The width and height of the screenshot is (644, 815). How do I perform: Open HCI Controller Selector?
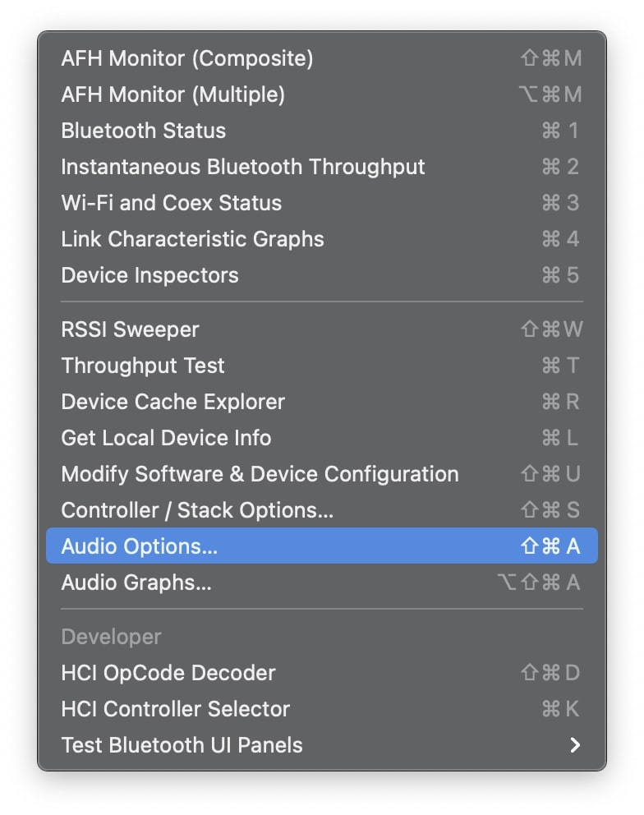(322, 709)
